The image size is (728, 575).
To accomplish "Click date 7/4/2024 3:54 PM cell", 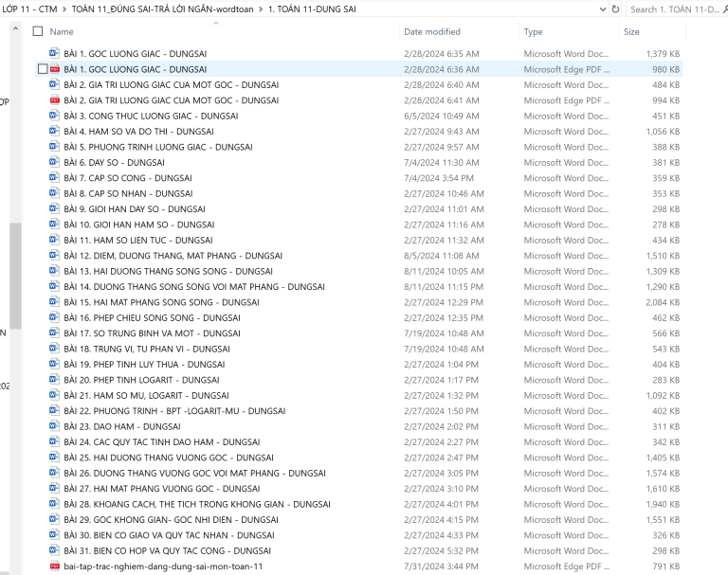I will [x=439, y=178].
